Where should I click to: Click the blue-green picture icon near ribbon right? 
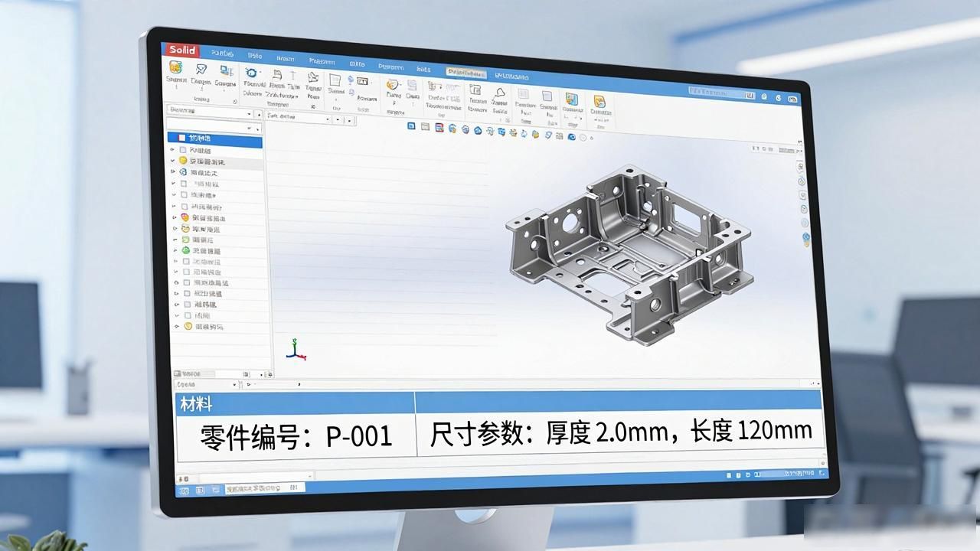(x=571, y=99)
